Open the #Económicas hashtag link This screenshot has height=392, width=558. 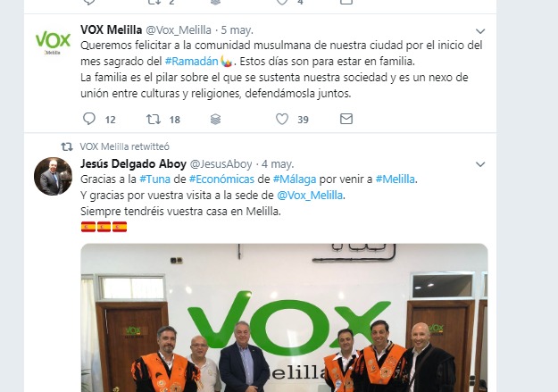pos(221,179)
